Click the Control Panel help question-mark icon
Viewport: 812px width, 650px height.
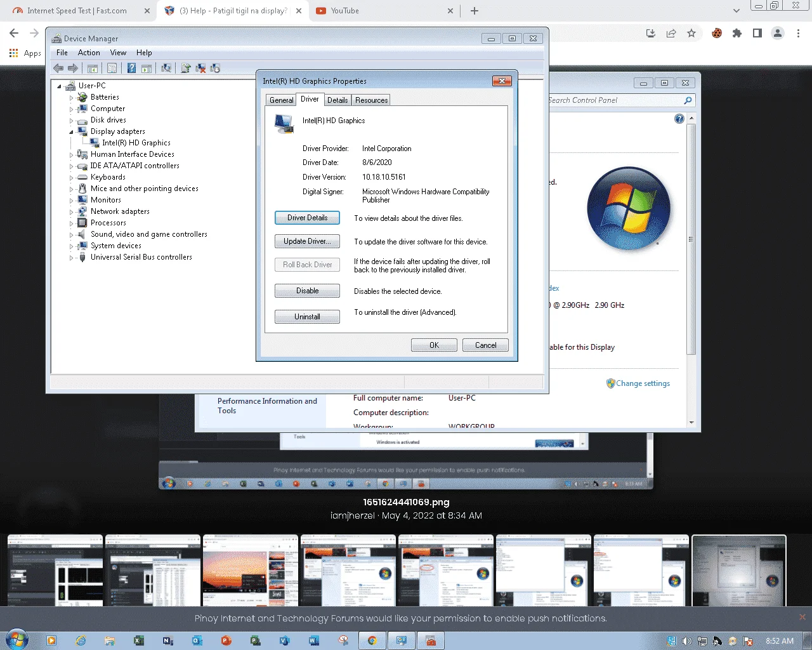click(x=679, y=119)
